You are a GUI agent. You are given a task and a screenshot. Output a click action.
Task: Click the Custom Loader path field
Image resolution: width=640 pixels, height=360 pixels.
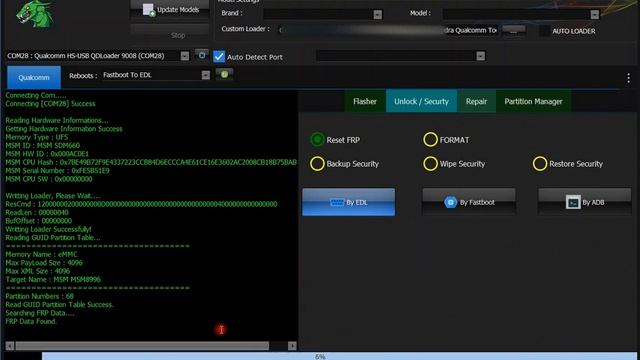[x=388, y=30]
